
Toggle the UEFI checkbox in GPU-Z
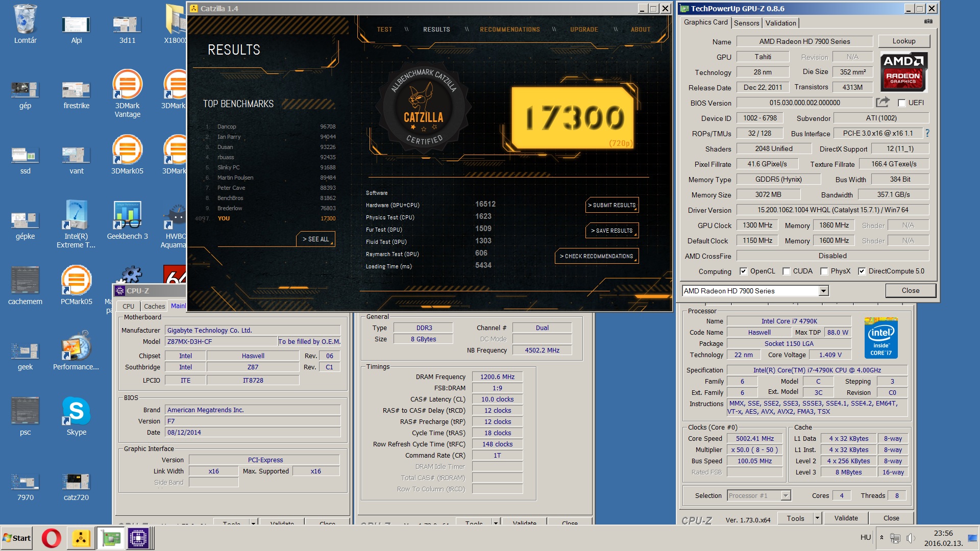[x=901, y=103]
